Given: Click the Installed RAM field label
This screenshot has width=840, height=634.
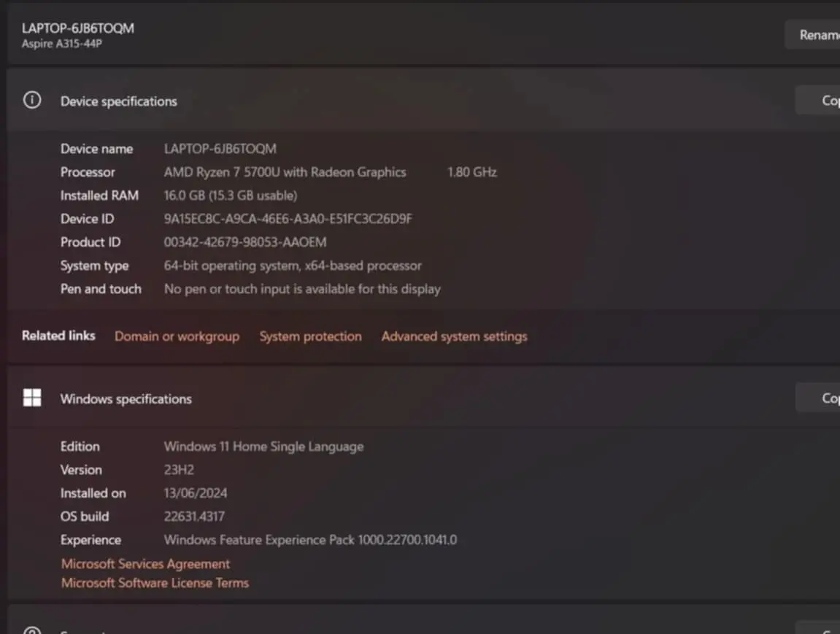Looking at the screenshot, I should click(x=99, y=196).
